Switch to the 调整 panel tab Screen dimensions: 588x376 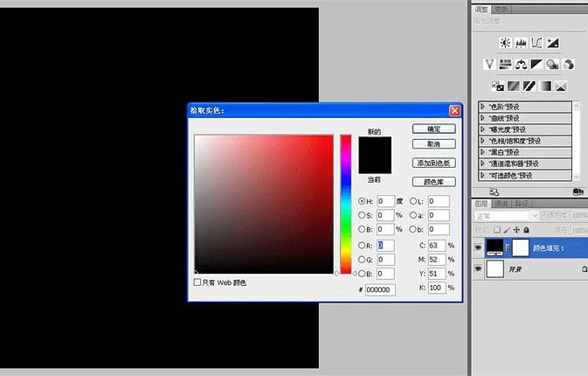click(x=481, y=10)
